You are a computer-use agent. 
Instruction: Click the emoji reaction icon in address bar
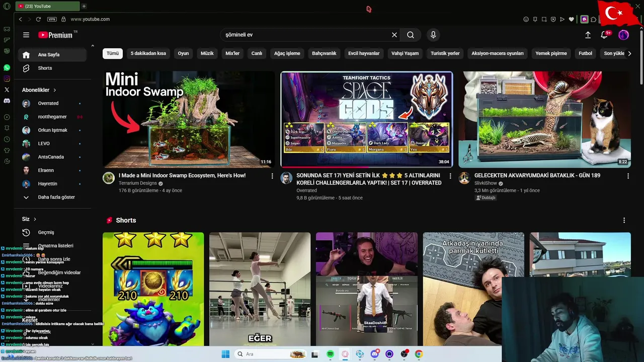(526, 19)
